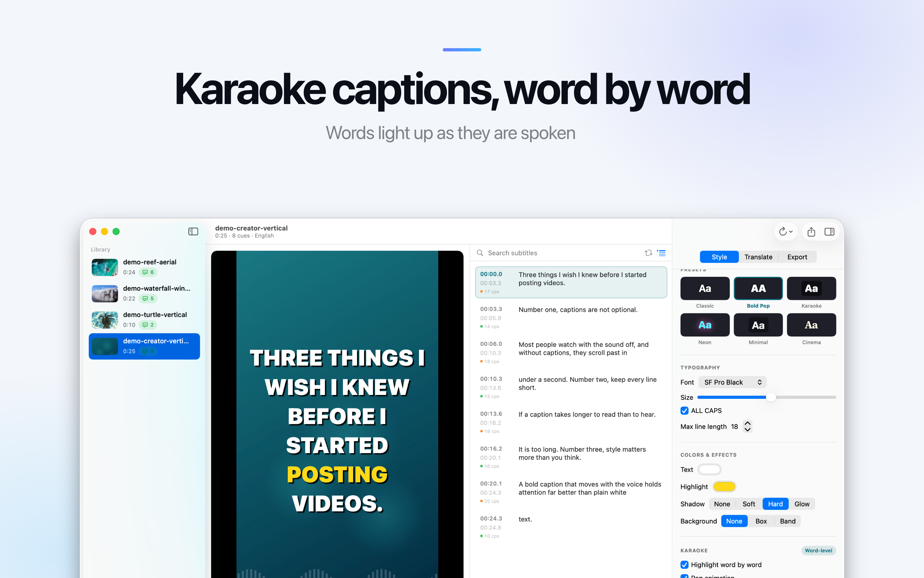The height and width of the screenshot is (578, 924).
Task: Adjust the Size slider
Action: click(x=766, y=397)
